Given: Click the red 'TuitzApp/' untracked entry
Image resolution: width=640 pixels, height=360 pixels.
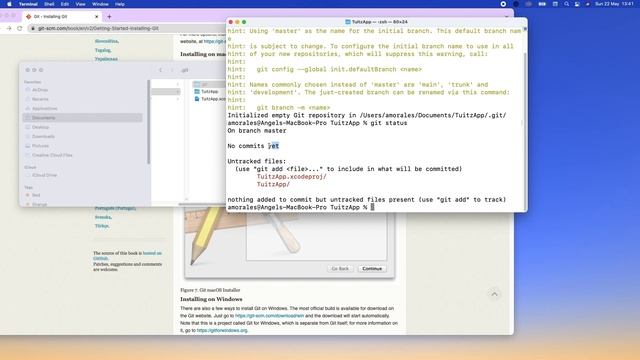Looking at the screenshot, I should pos(273,184).
